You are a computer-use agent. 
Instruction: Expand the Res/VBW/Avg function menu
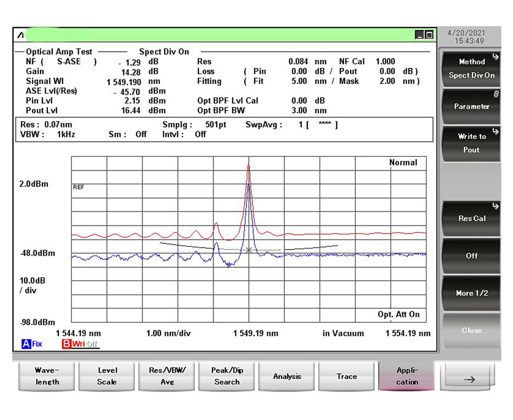167,376
